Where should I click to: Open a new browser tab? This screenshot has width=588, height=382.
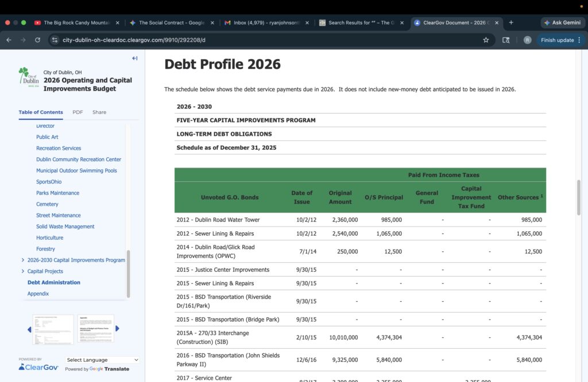tap(511, 22)
